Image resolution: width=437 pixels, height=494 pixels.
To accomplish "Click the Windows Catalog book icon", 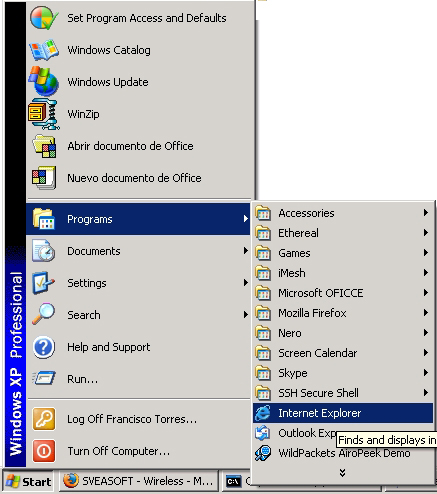I will (44, 50).
